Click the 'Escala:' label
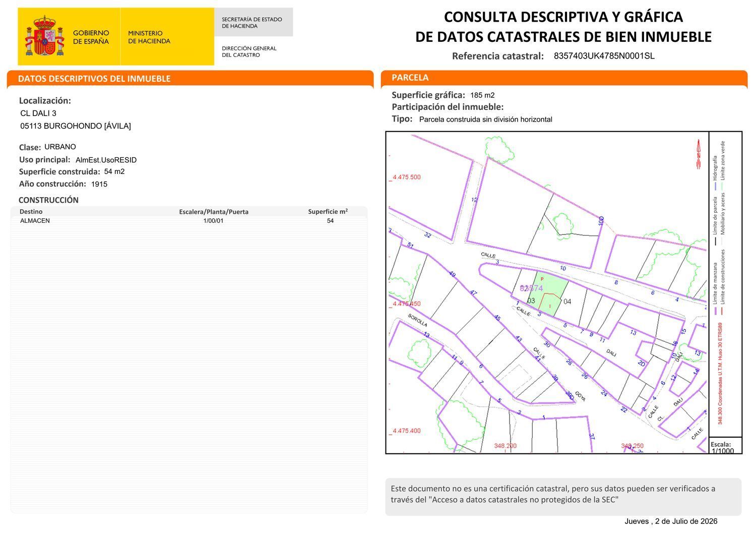 721,444
